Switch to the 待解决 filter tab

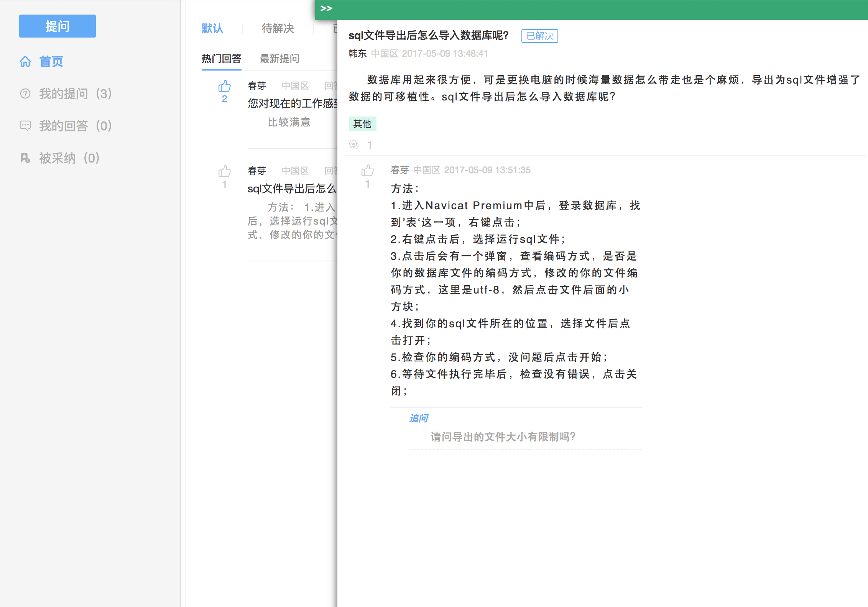(x=278, y=28)
